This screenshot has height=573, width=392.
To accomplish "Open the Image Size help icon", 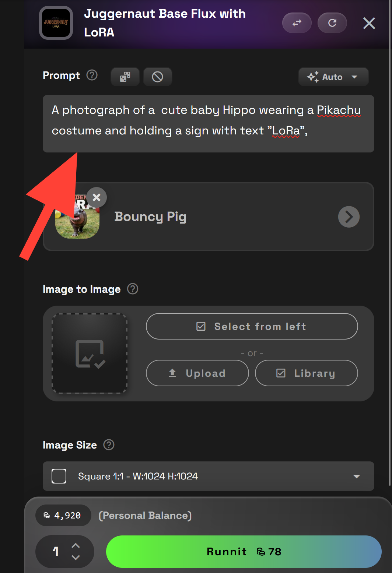I will tap(109, 445).
